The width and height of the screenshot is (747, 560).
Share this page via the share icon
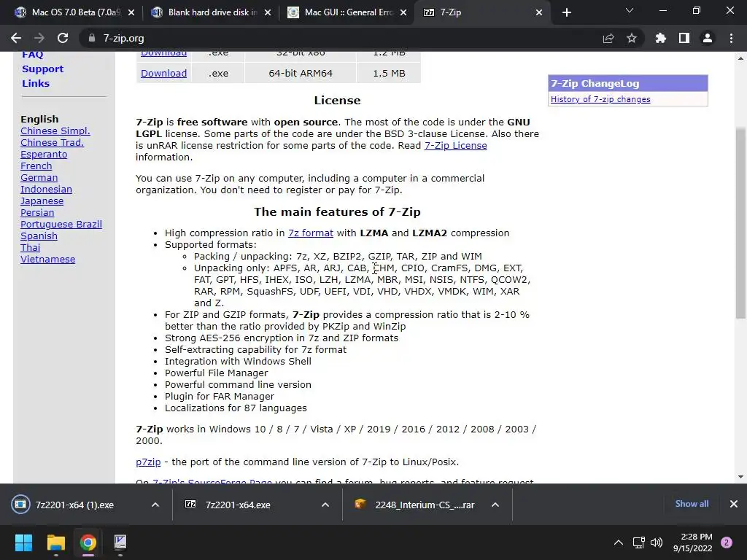pos(608,38)
